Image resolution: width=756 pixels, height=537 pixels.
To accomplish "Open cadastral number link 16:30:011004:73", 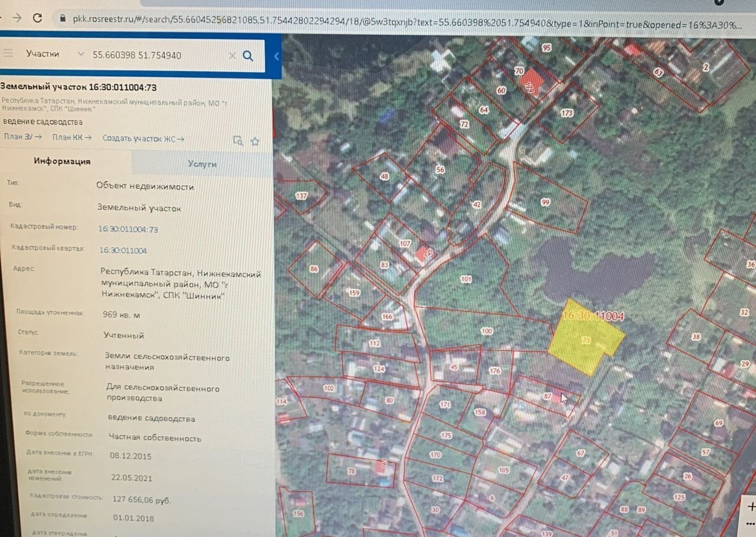I will 128,230.
